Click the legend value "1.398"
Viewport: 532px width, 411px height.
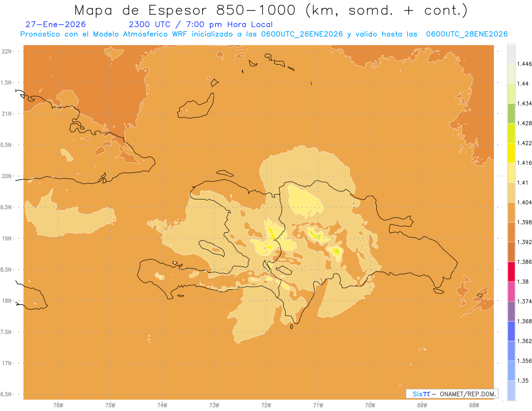[524, 222]
